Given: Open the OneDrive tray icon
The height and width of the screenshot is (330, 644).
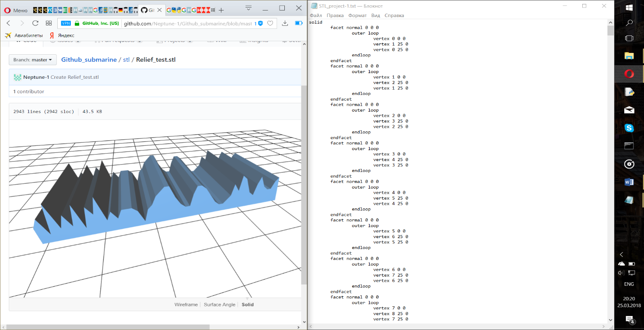Looking at the screenshot, I should click(622, 264).
